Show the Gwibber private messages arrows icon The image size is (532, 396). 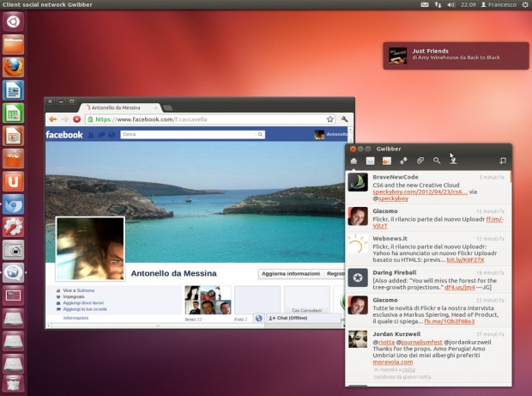403,161
